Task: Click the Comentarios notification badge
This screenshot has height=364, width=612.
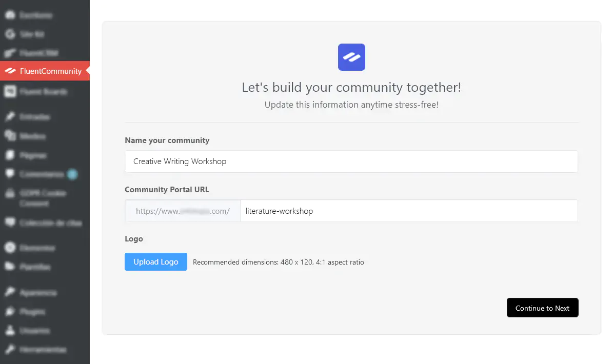Action: (x=72, y=174)
